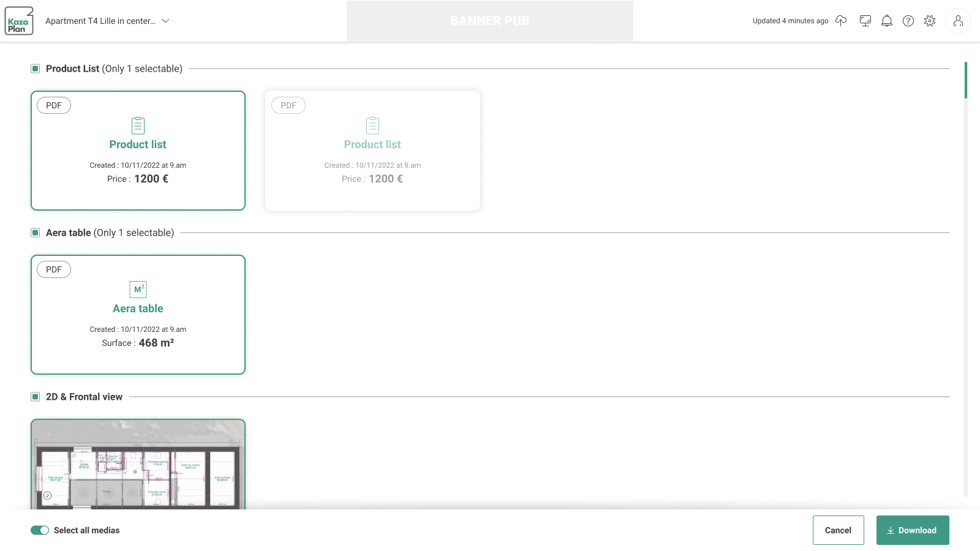Click the M² icon on Aera table

pyautogui.click(x=138, y=290)
